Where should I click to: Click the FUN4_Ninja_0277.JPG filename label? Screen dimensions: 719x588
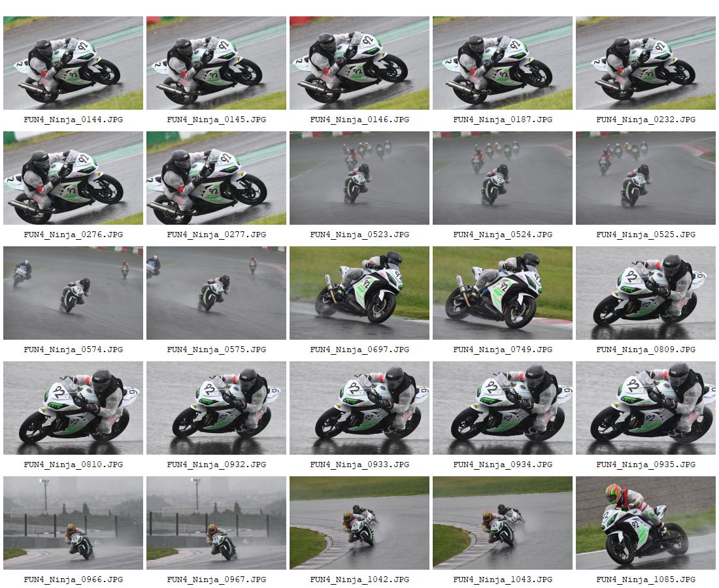pos(216,235)
